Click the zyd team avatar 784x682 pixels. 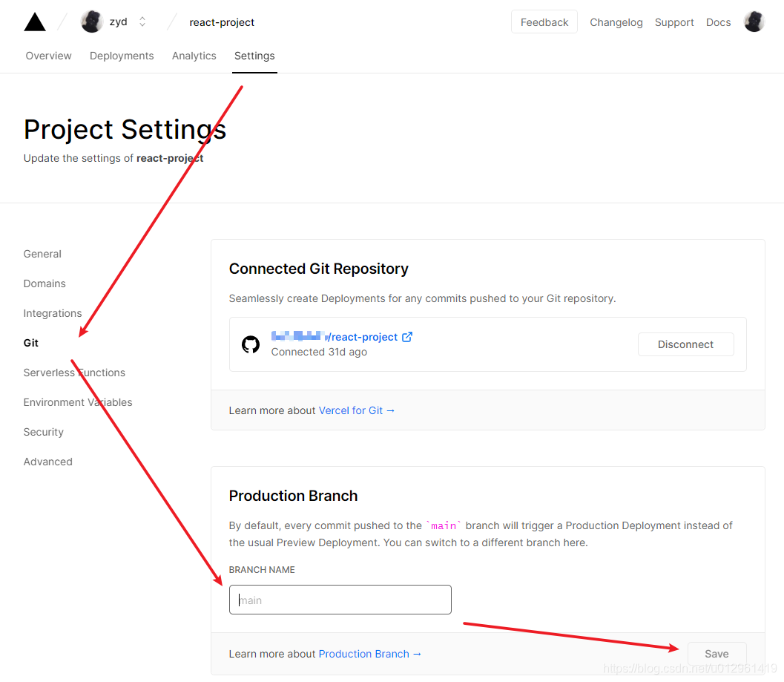point(92,22)
